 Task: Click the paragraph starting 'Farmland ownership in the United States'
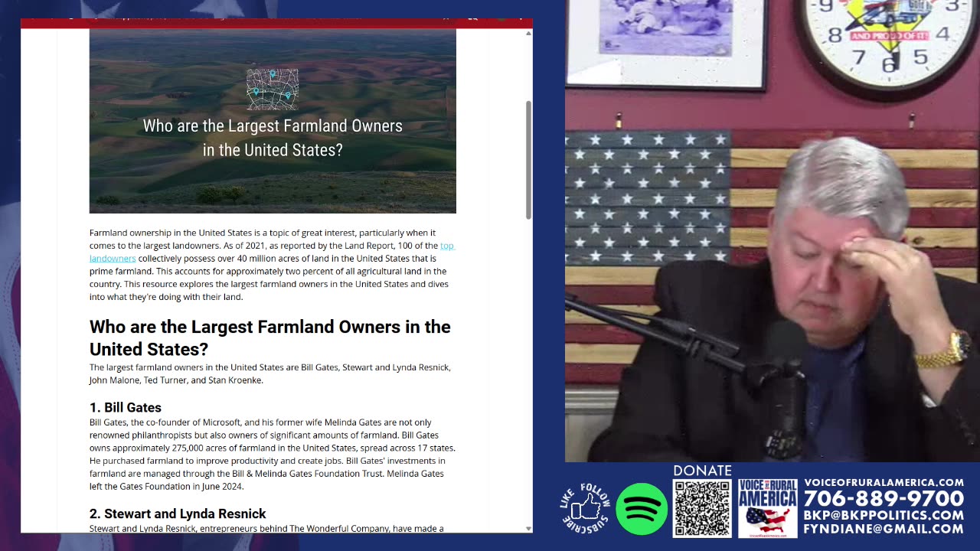pyautogui.click(x=272, y=265)
